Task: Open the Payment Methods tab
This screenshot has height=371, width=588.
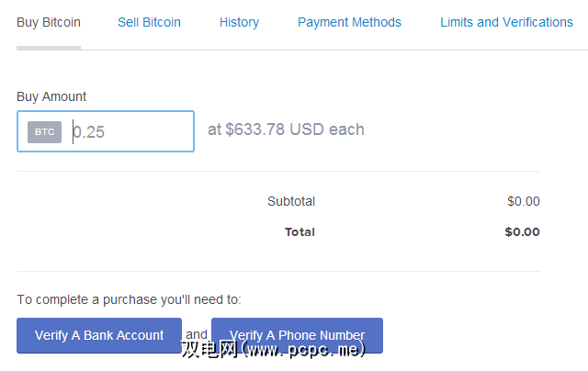Action: point(349,22)
